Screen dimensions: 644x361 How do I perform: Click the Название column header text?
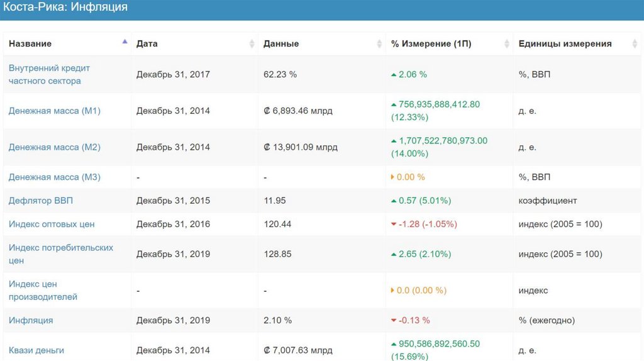[30, 44]
